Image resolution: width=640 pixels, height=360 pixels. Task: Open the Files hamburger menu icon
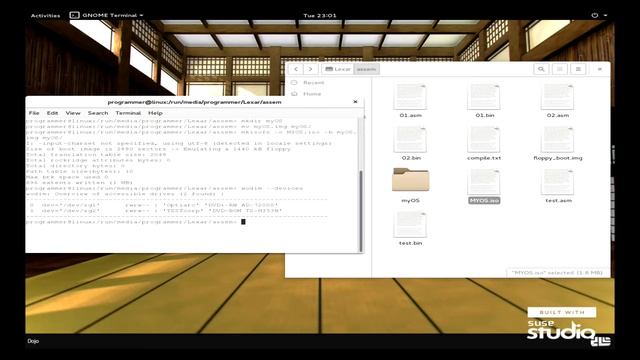tap(578, 69)
